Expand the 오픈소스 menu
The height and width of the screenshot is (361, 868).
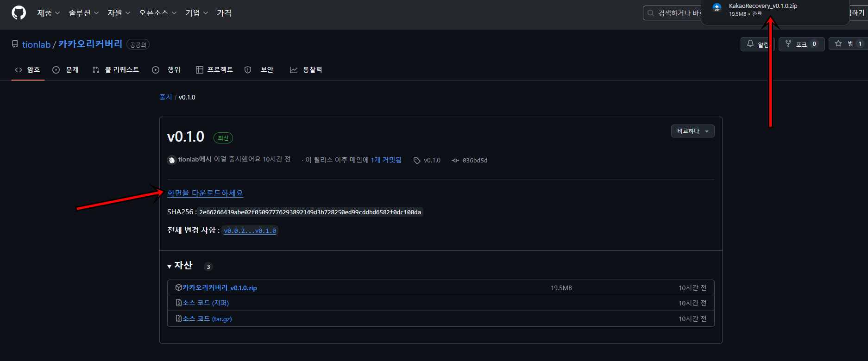coord(157,13)
